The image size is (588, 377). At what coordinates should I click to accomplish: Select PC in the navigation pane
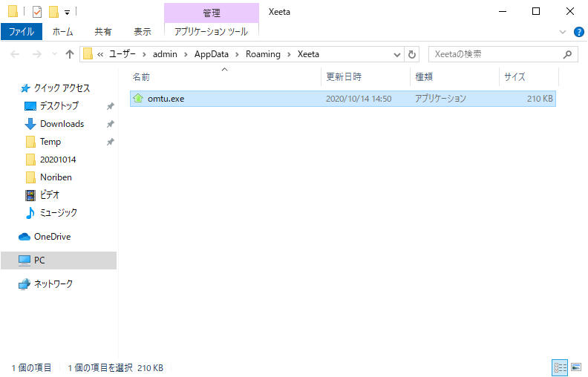tap(59, 260)
